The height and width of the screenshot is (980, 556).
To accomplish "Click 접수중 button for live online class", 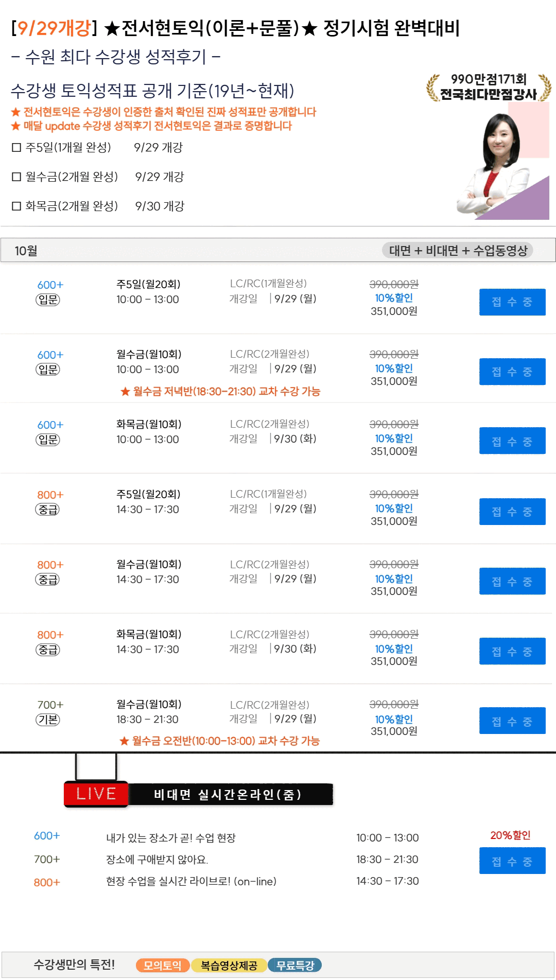I will (512, 861).
